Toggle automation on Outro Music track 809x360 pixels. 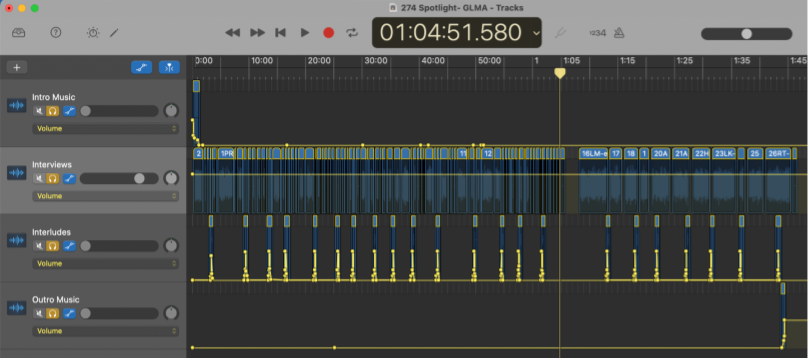(x=69, y=314)
